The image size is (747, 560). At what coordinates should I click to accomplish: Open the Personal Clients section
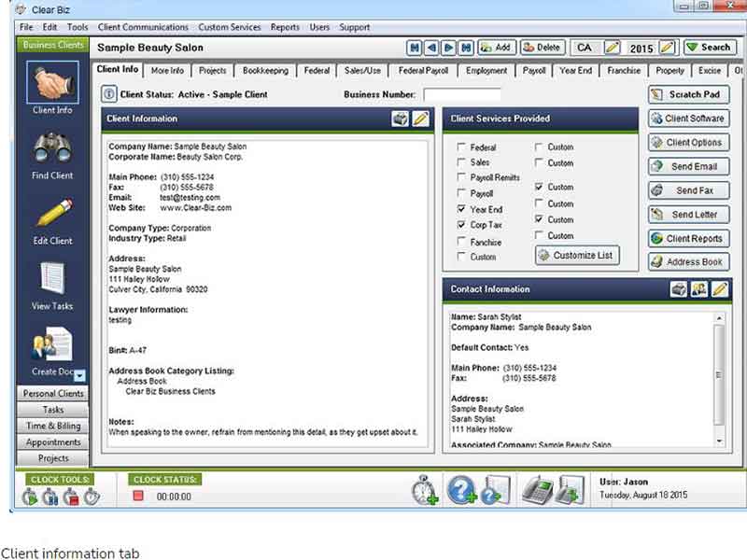(x=53, y=393)
